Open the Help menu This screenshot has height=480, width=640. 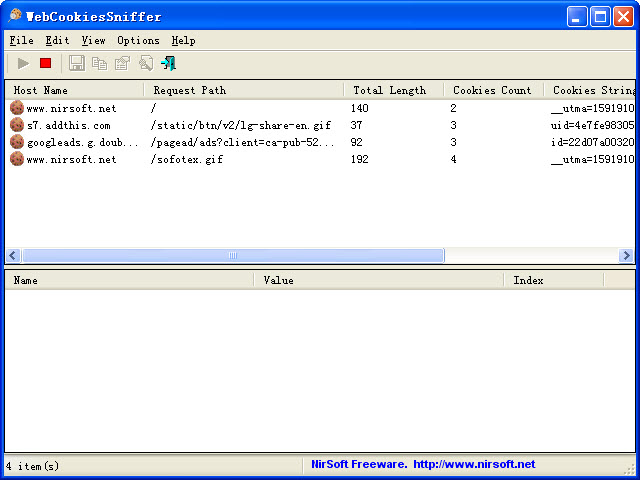tap(183, 41)
